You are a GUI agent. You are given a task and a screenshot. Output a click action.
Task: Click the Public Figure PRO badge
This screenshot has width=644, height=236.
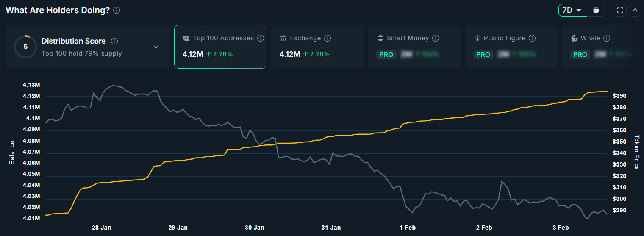click(x=483, y=55)
